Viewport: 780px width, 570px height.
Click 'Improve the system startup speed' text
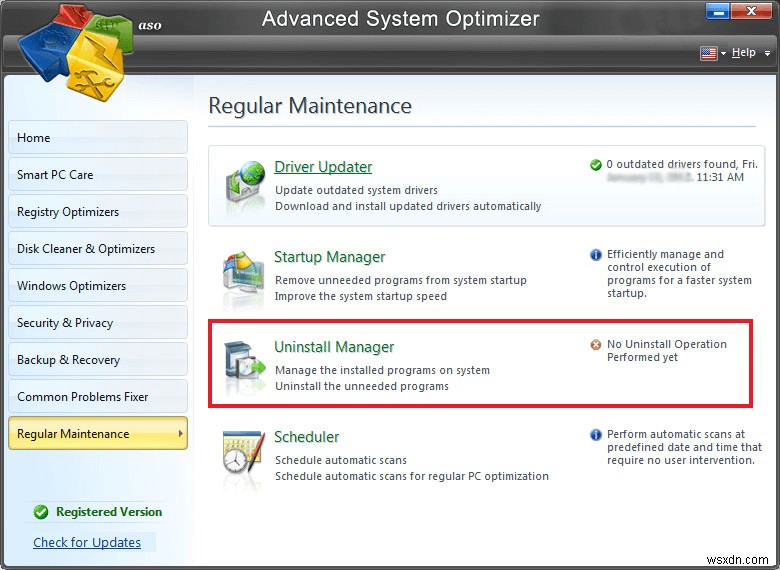(361, 296)
